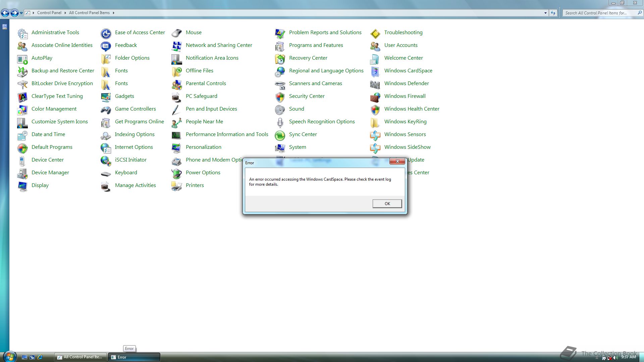
Task: Click All Control Panel Items breadcrumb
Action: 89,13
